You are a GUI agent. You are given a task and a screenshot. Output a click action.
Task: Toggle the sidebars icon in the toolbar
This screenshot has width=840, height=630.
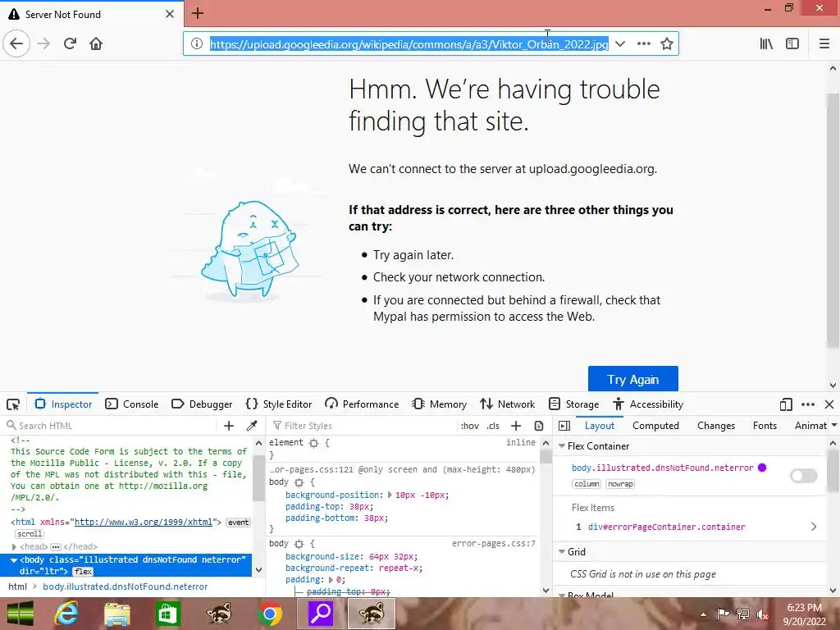pos(792,44)
